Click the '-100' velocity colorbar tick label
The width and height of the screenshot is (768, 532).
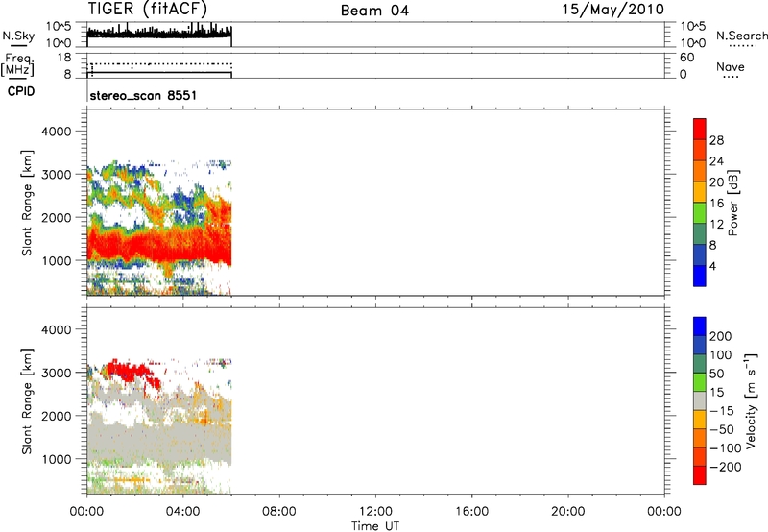(x=726, y=447)
